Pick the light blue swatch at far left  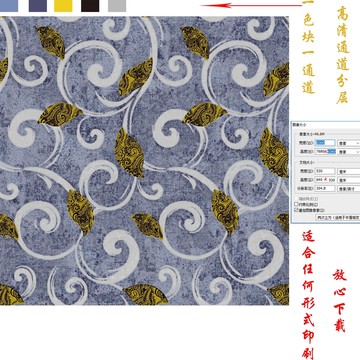[9, 6]
